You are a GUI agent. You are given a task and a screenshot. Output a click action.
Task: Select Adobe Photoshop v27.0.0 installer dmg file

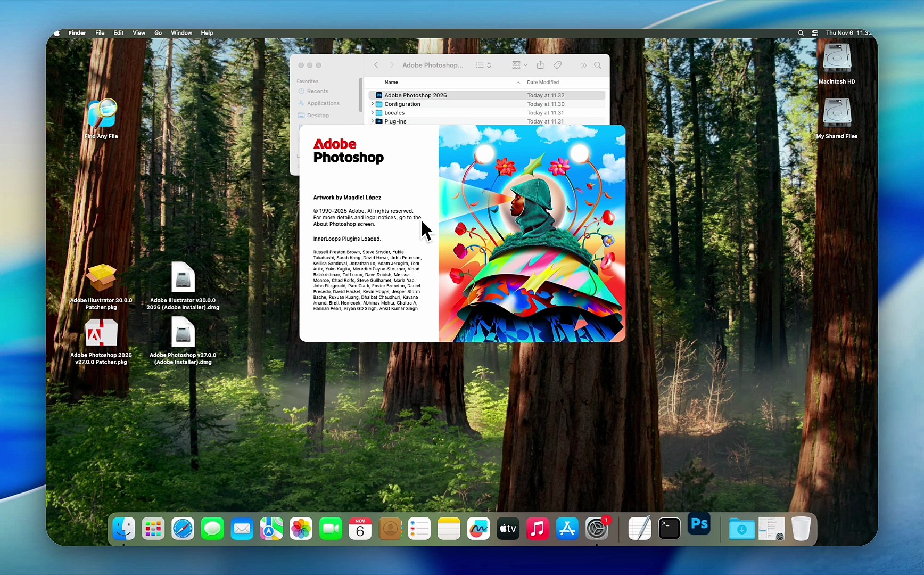[183, 341]
